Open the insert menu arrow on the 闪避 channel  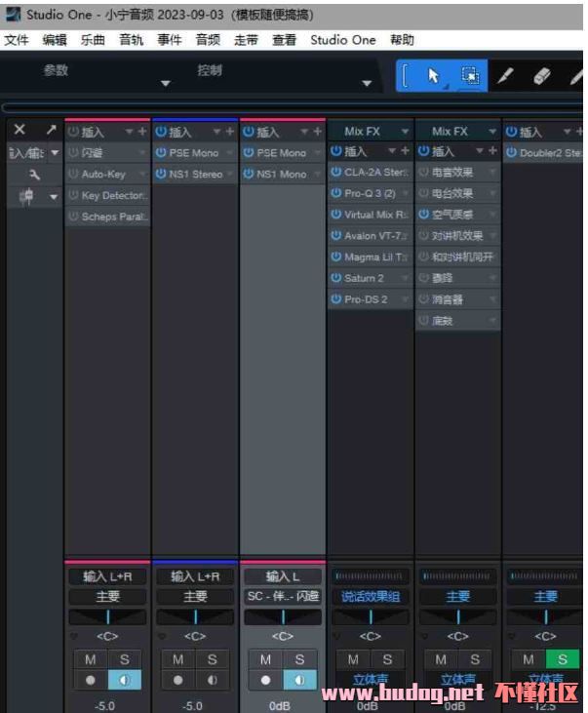coord(129,132)
